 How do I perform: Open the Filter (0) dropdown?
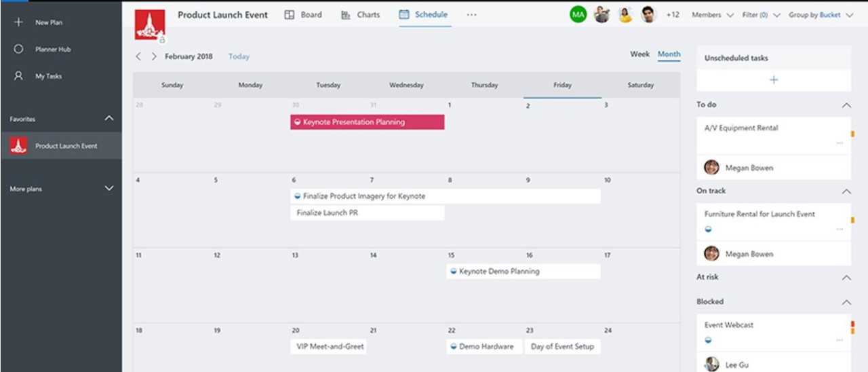pos(762,15)
